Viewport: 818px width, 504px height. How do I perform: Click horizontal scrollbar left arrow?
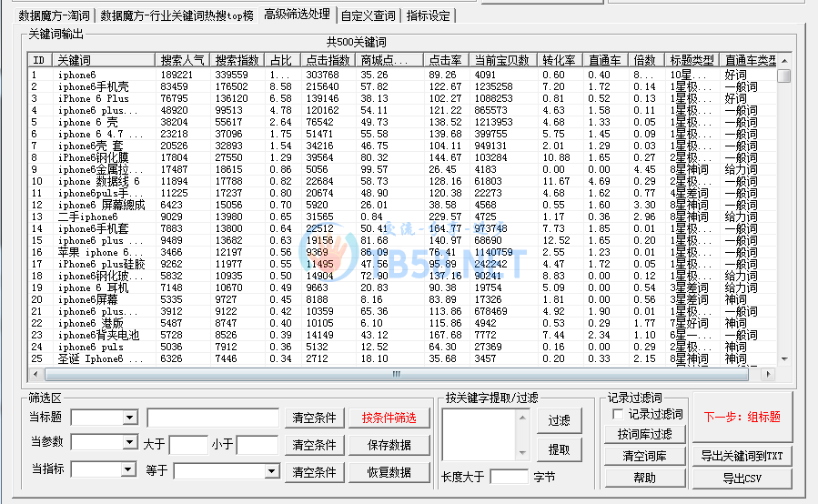[x=35, y=374]
